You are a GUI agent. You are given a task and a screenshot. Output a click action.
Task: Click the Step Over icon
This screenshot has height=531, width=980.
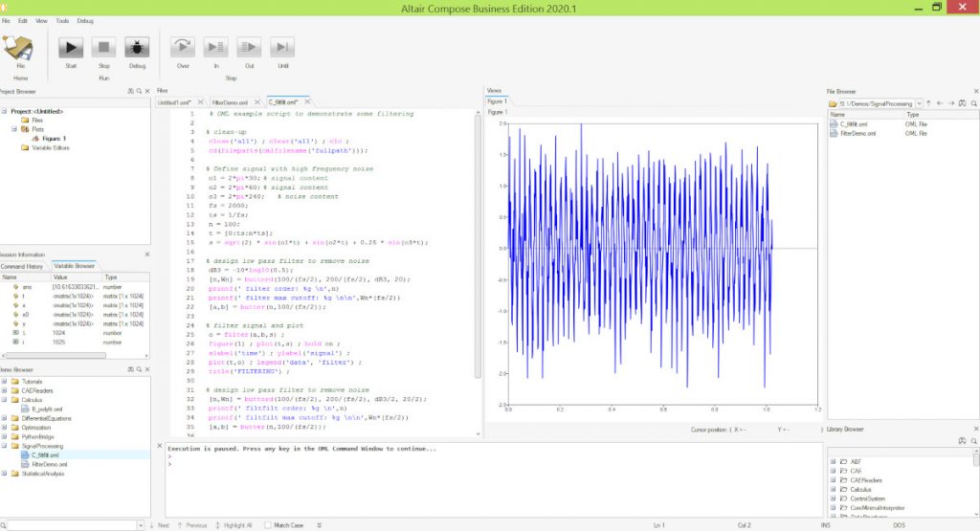pos(184,48)
